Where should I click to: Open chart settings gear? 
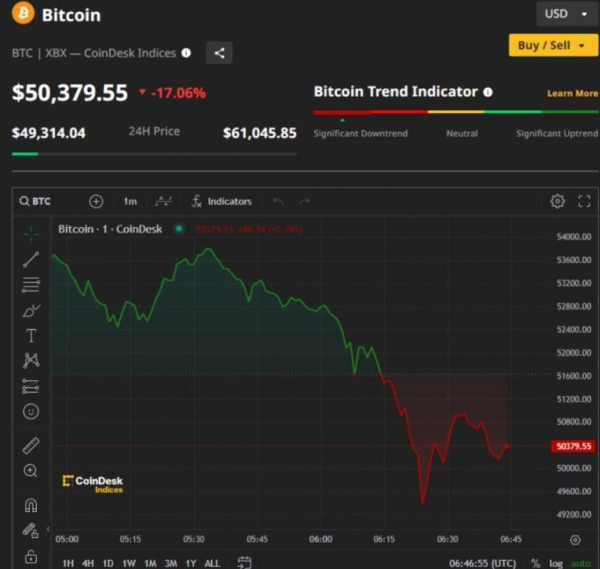(557, 201)
